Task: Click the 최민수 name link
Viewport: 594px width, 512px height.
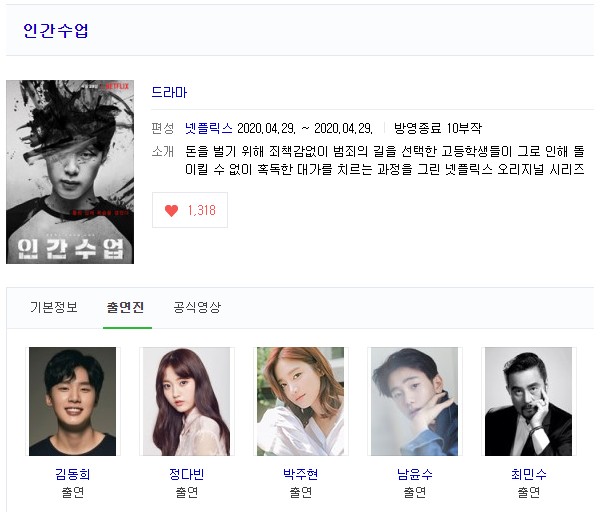Action: coord(528,474)
